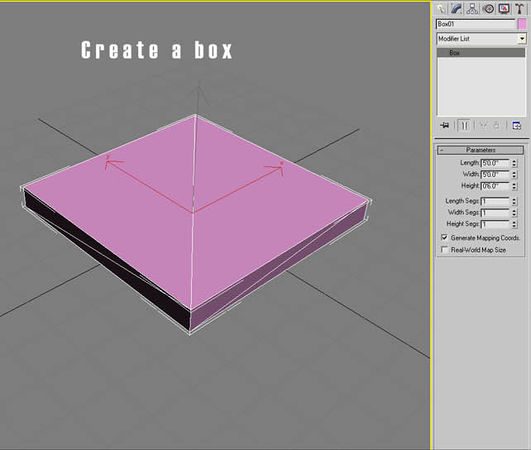The width and height of the screenshot is (531, 450).
Task: Enable Real-World Map Size checkbox
Action: [x=444, y=250]
